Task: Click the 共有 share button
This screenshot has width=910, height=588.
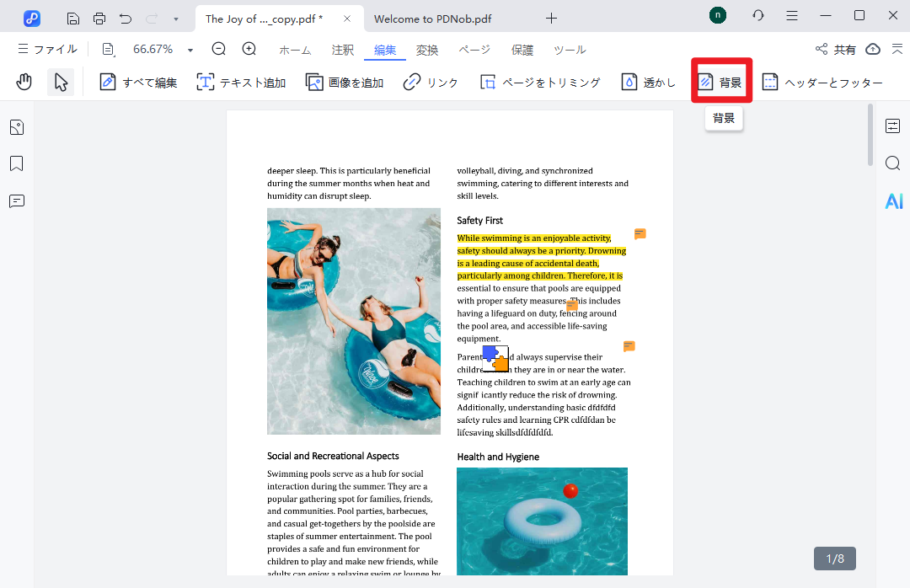Action: point(836,50)
